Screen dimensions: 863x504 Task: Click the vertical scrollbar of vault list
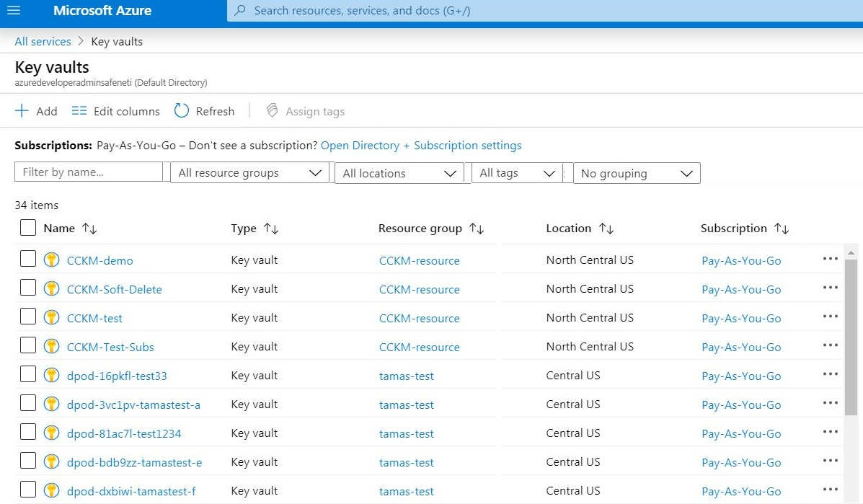(851, 332)
